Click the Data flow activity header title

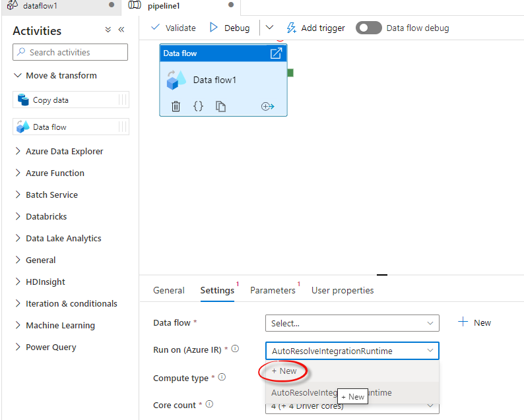[x=180, y=53]
